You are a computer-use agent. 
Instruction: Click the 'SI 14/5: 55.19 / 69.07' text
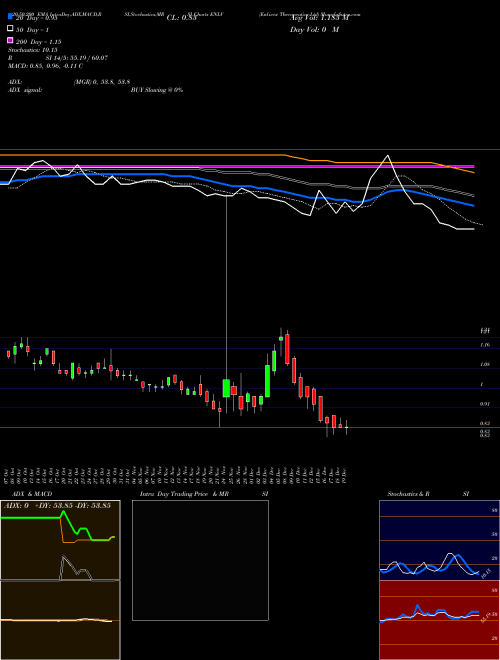coord(77,58)
